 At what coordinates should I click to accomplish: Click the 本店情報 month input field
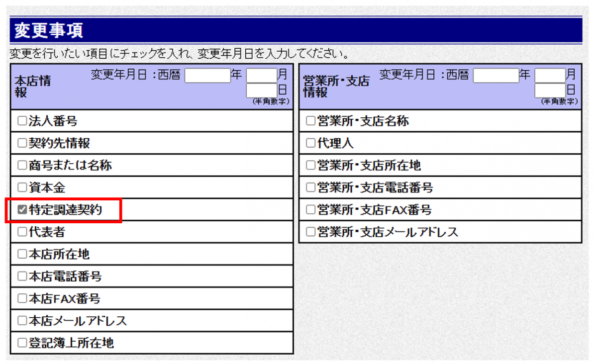[261, 75]
